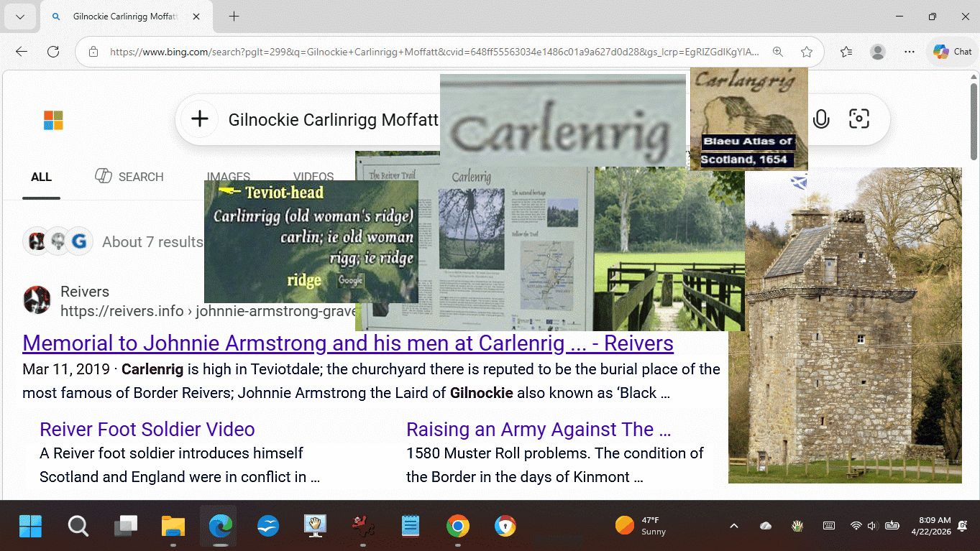Open the Reiver Foot Soldier Video link

tap(147, 430)
